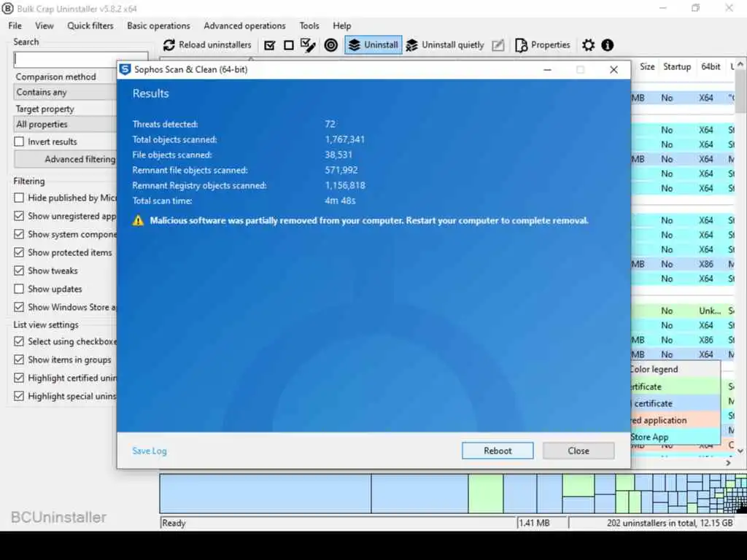This screenshot has width=747, height=560.
Task: Open the View menu
Action: click(x=44, y=26)
